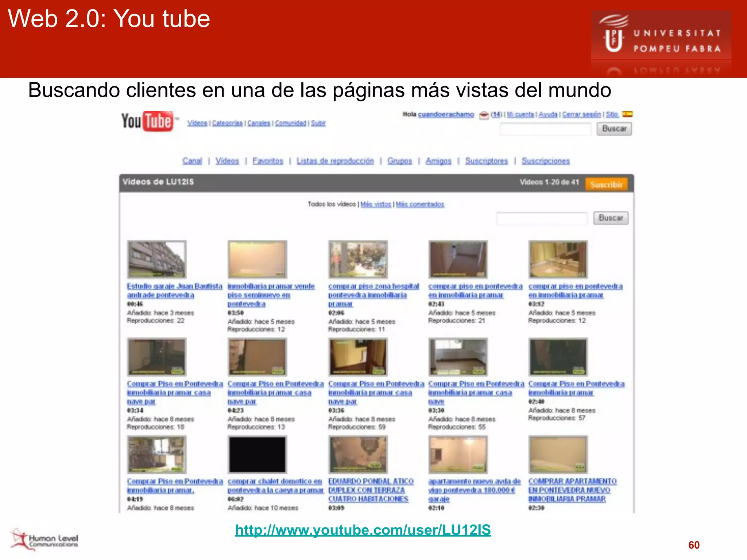Open the Videos link in top navigation
The image size is (747, 560).
(197, 123)
